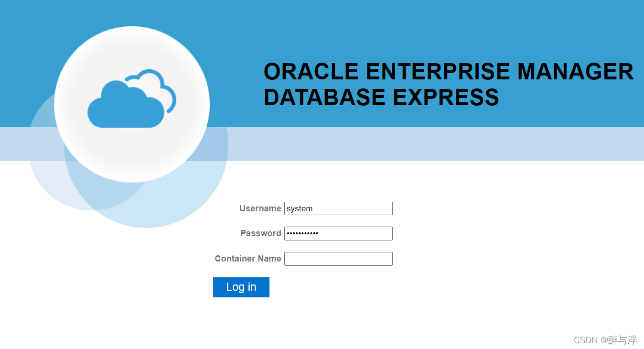Image resolution: width=644 pixels, height=349 pixels.
Task: Click inside the Username input field
Action: tap(338, 208)
